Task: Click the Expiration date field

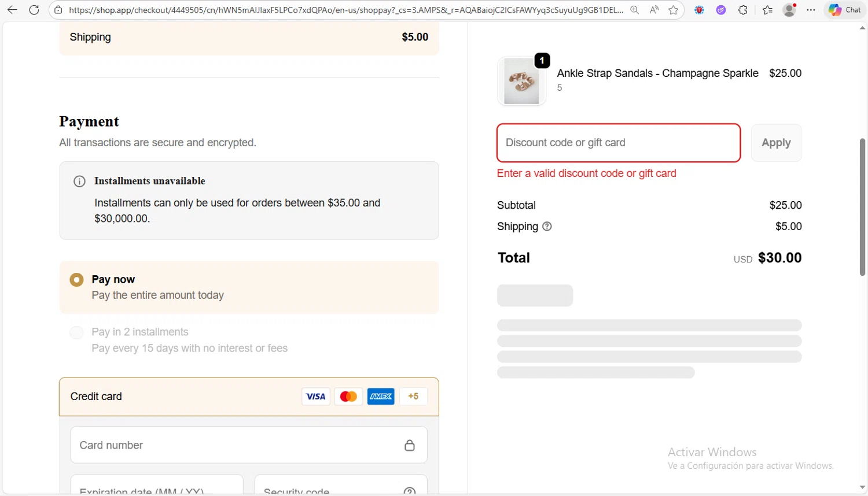Action: tap(157, 484)
